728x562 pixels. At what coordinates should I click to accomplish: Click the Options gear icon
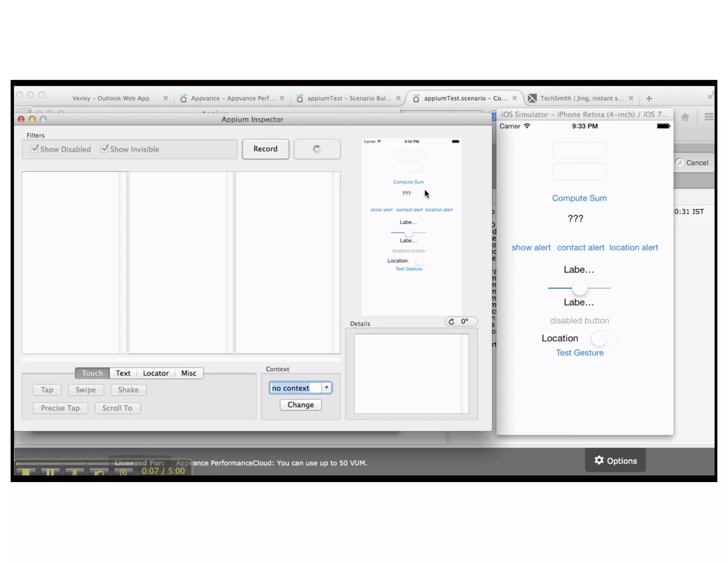(x=599, y=460)
